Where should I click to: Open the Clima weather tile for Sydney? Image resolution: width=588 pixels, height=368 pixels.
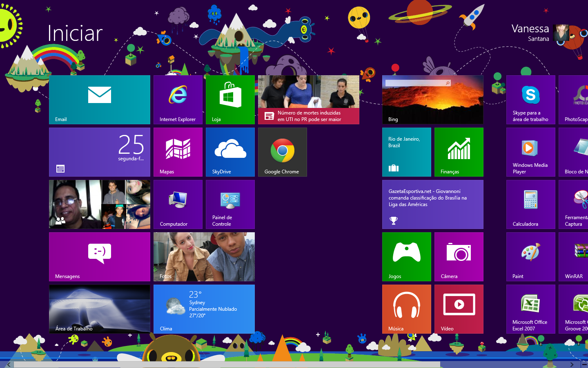204,309
